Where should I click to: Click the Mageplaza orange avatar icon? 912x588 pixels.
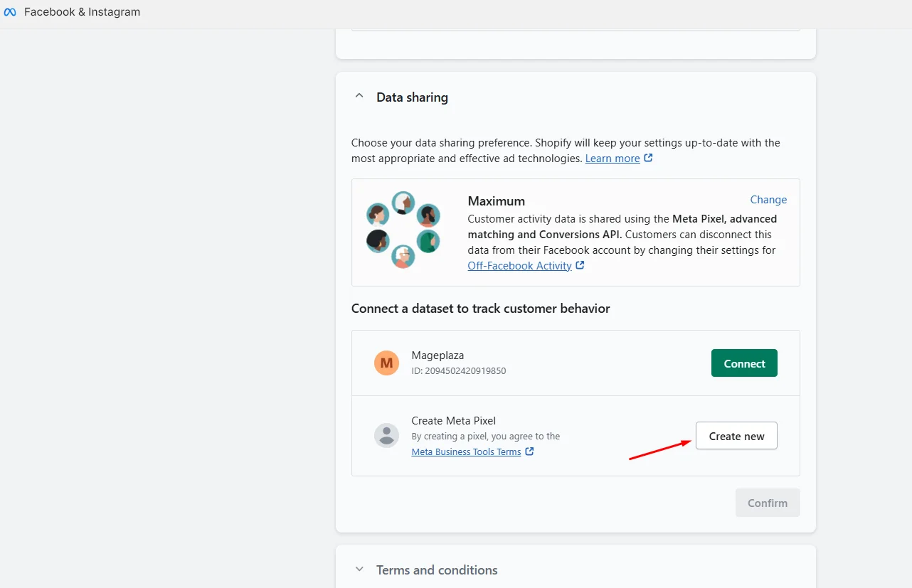(386, 363)
